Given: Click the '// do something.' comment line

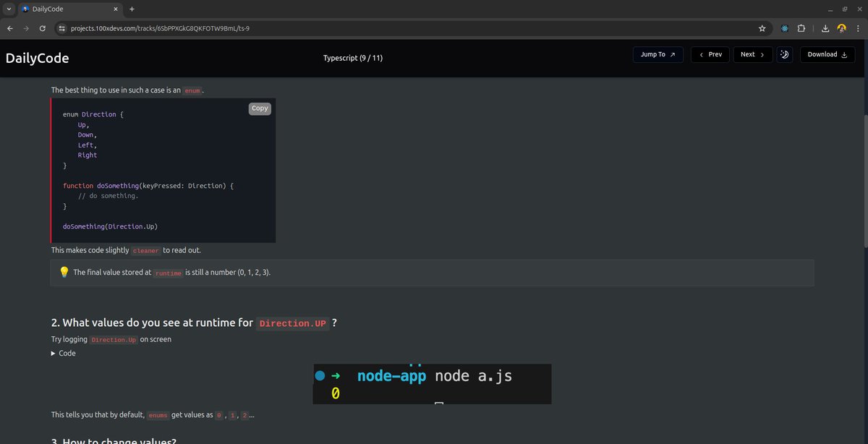Looking at the screenshot, I should tap(108, 196).
